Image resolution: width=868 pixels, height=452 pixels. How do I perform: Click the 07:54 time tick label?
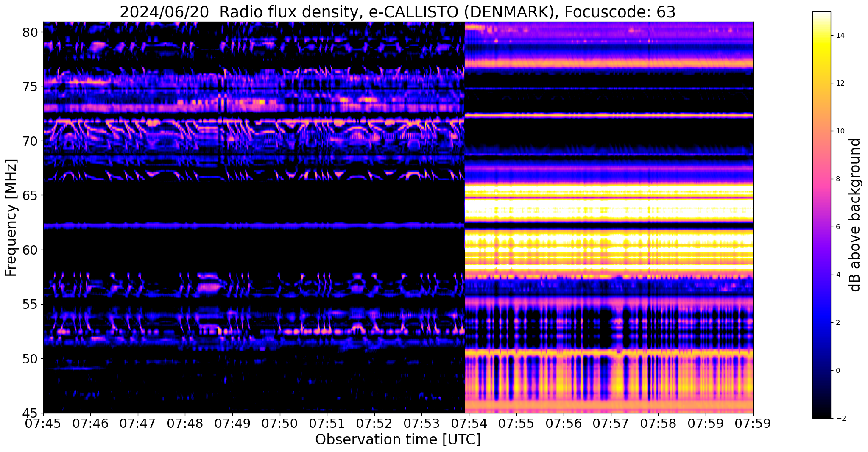(x=469, y=424)
